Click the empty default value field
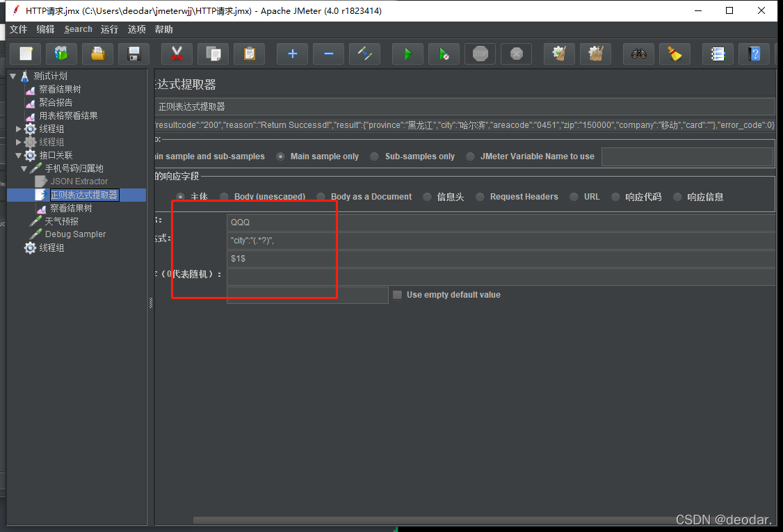Viewport: 783px width, 532px height. [x=307, y=295]
